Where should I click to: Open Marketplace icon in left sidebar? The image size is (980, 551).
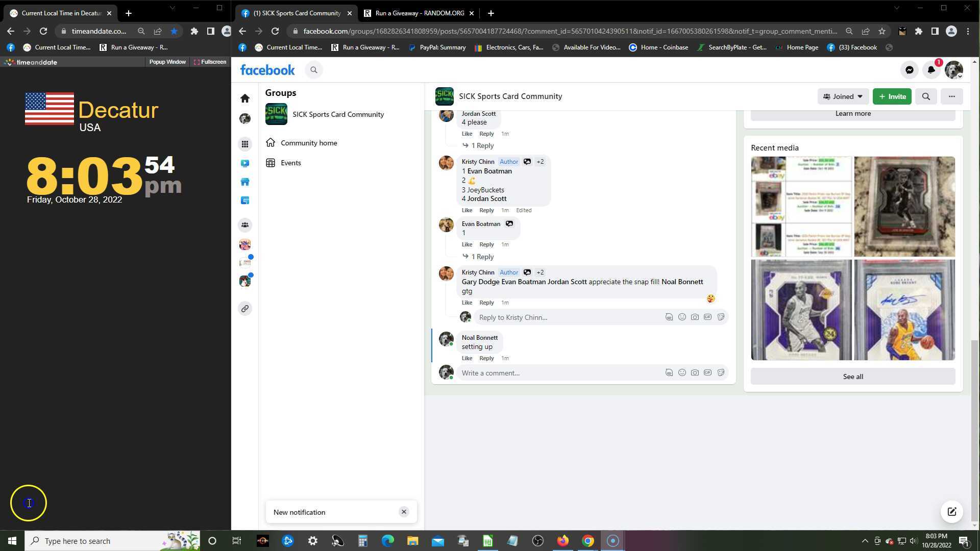click(x=245, y=182)
